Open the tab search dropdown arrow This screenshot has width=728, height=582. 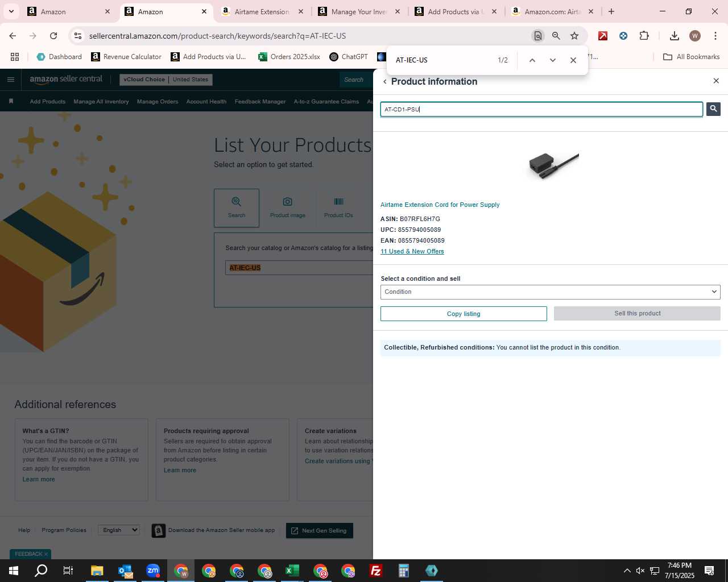point(11,11)
